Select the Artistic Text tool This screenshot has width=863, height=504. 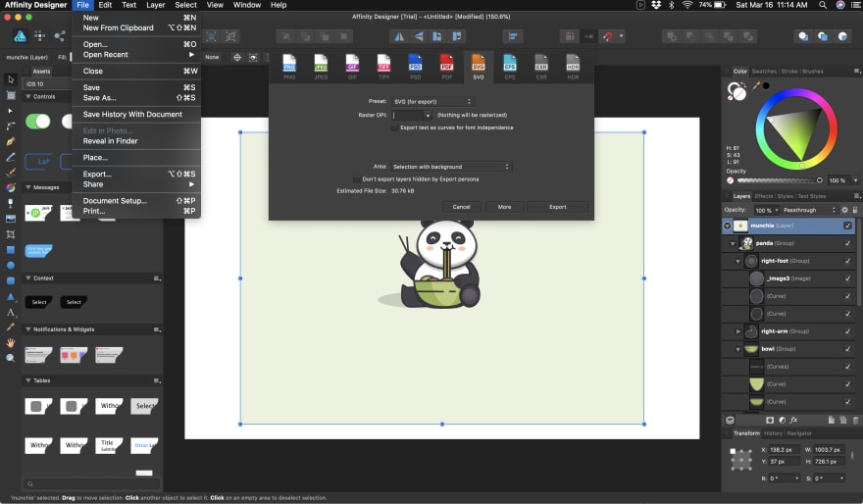[11, 312]
